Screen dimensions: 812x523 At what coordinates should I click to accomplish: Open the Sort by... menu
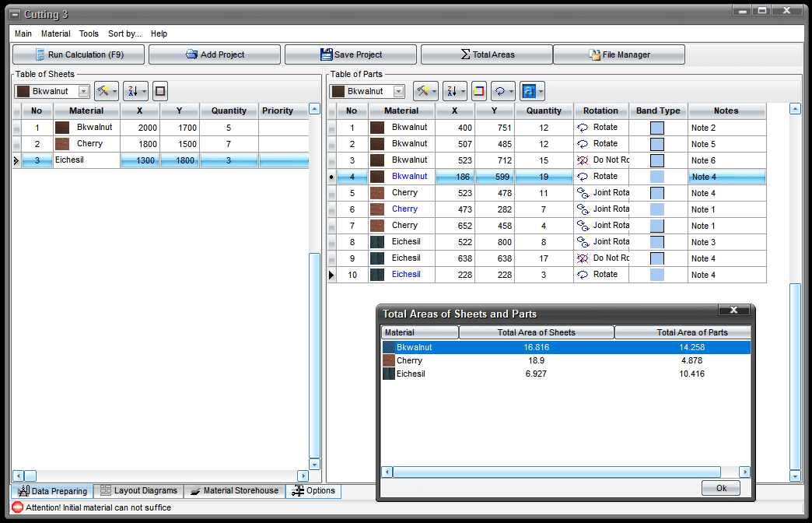124,33
